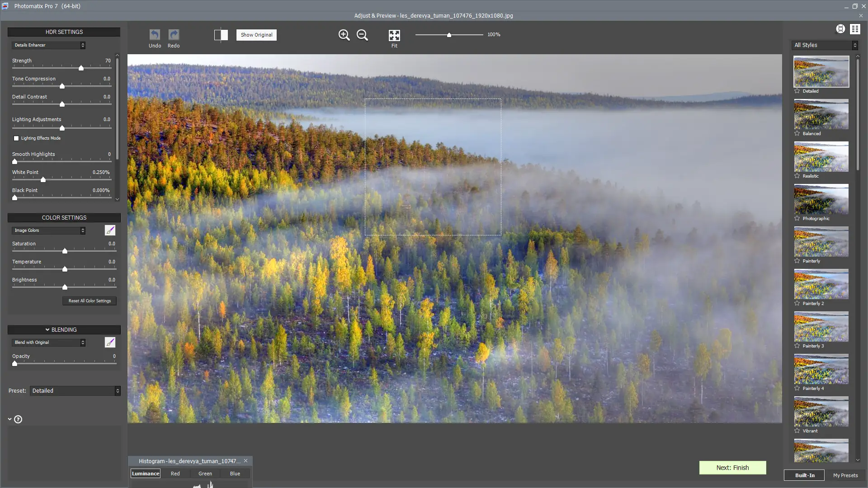Click the Strength slider handle
868x488 pixels.
[x=81, y=68]
